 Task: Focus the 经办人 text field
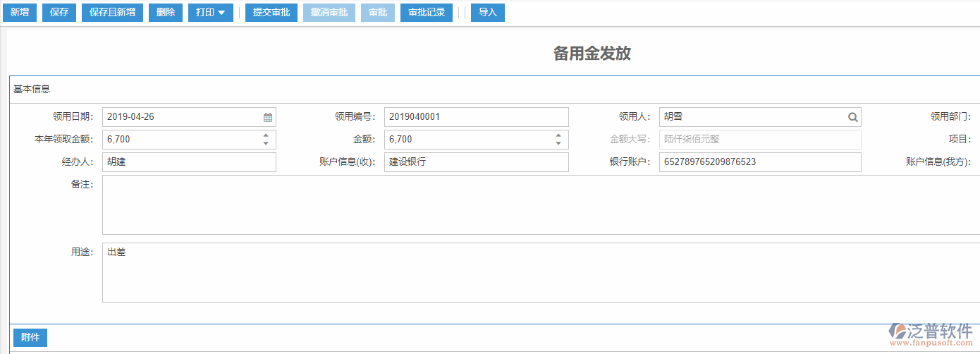(189, 162)
